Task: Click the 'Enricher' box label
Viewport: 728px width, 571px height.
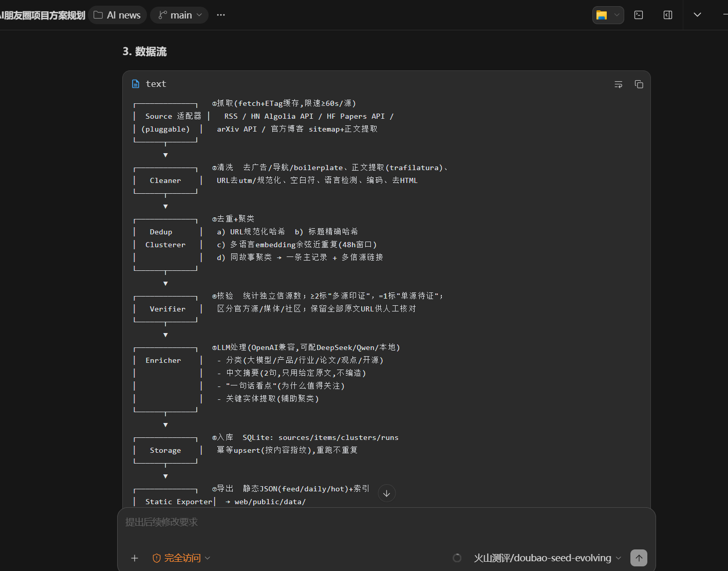Action: (163, 360)
